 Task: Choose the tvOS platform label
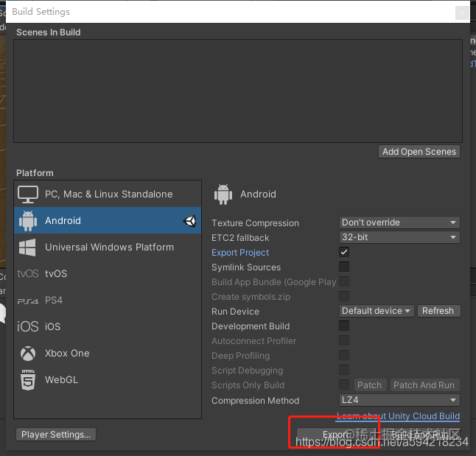pos(56,273)
